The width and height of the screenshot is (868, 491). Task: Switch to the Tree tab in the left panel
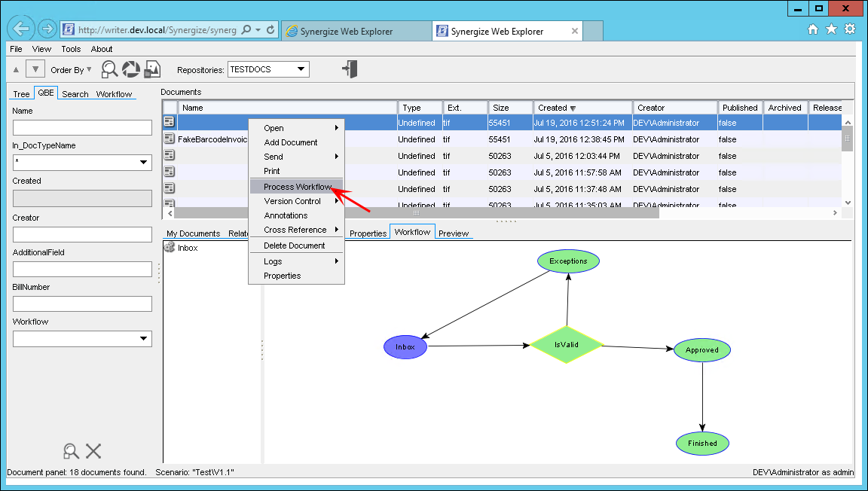click(22, 94)
